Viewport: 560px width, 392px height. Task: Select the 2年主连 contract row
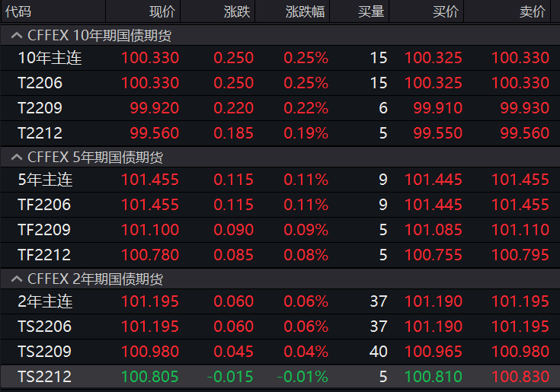pos(45,301)
